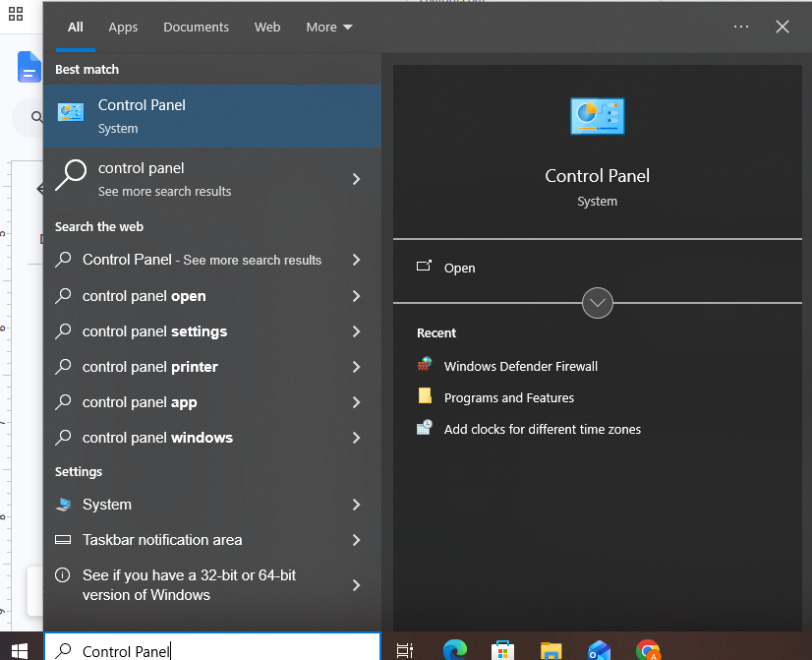This screenshot has height=660, width=812.
Task: Click the System settings laptop icon
Action: coord(63,505)
